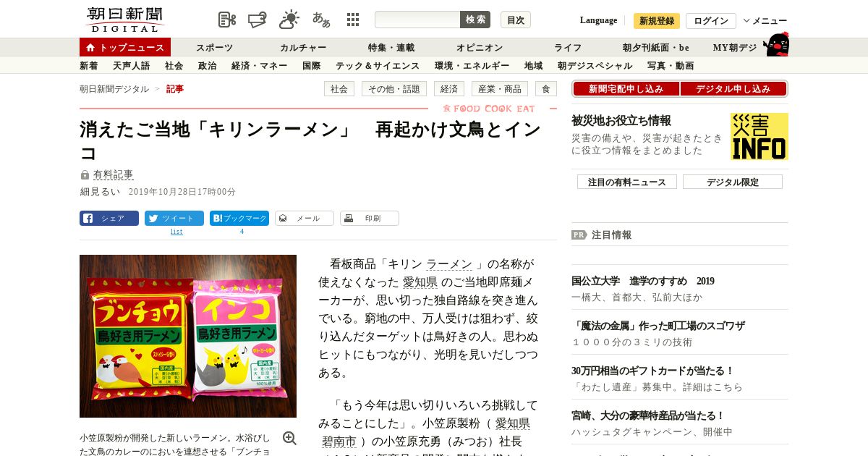Send article by メール button

(x=305, y=218)
